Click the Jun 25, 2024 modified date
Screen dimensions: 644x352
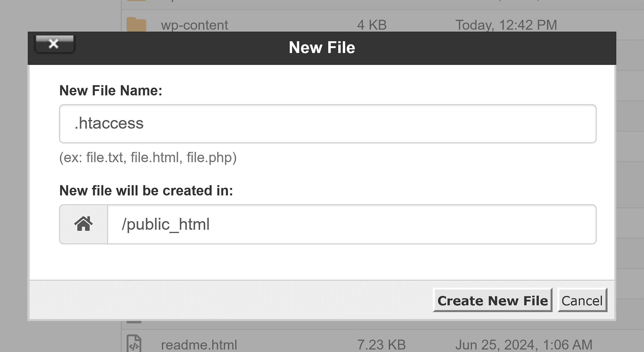point(523,345)
